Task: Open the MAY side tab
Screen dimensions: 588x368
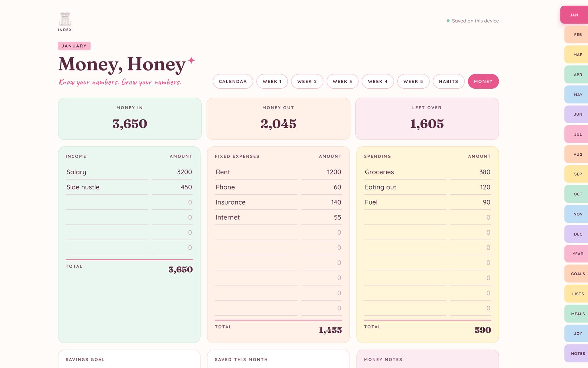Action: [576, 95]
